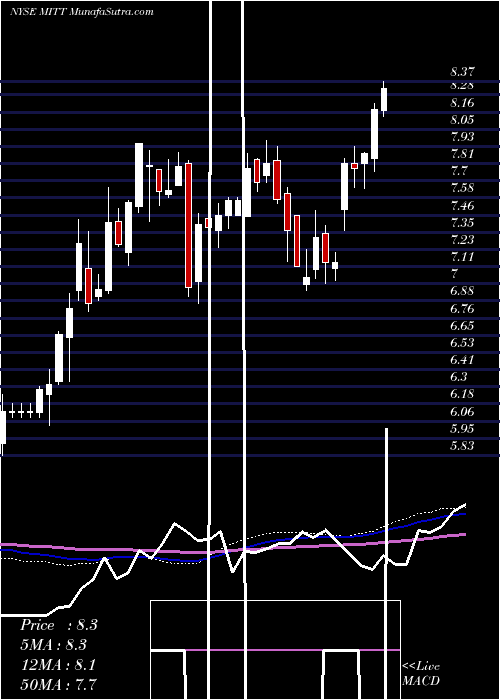The image size is (500, 700).
Task: Click the '<<Live MACD' label
Action: coord(421,673)
